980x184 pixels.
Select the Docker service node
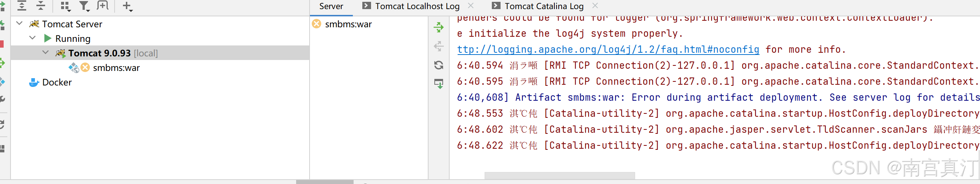pos(57,82)
